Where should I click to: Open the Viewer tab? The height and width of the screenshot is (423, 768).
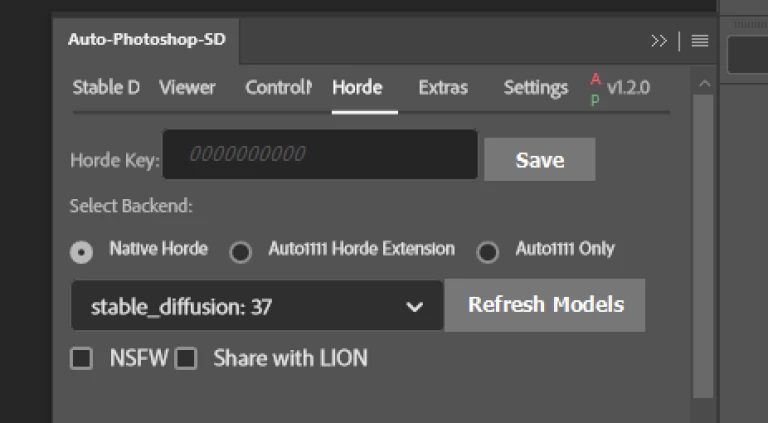click(x=187, y=88)
